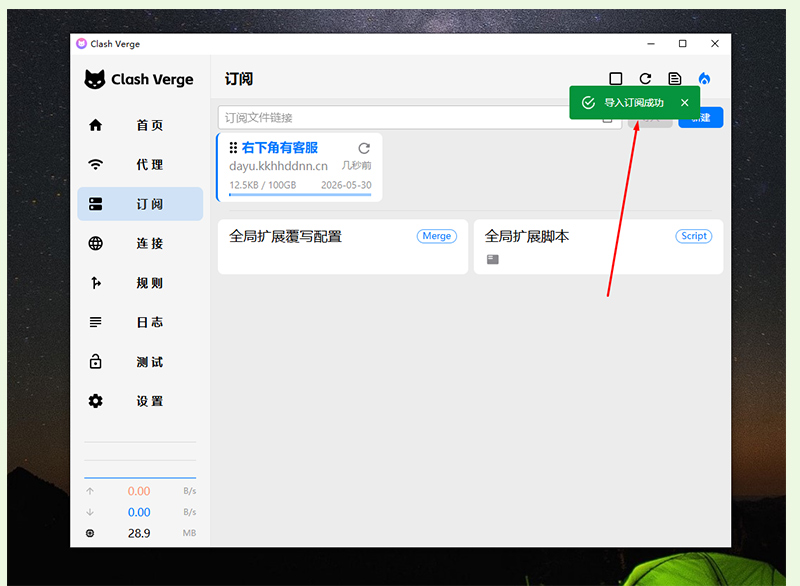The height and width of the screenshot is (586, 800).
Task: Switch to the 规则 rules page
Action: [x=140, y=283]
